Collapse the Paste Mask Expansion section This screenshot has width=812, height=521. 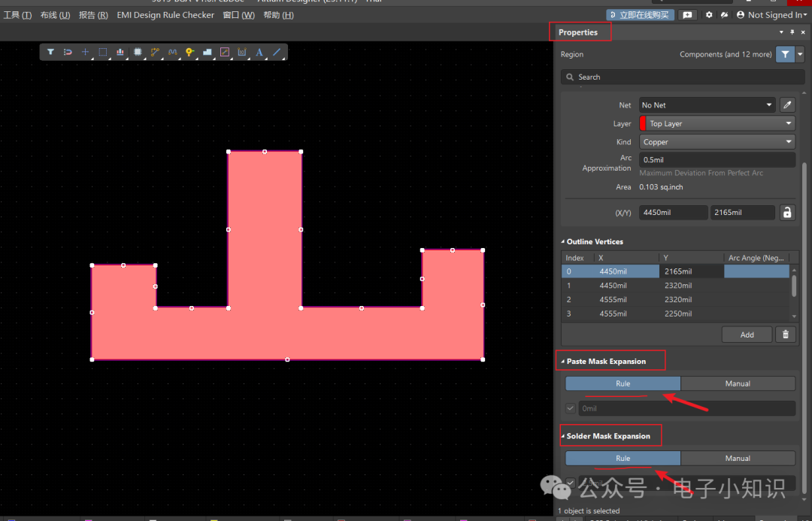pos(563,362)
